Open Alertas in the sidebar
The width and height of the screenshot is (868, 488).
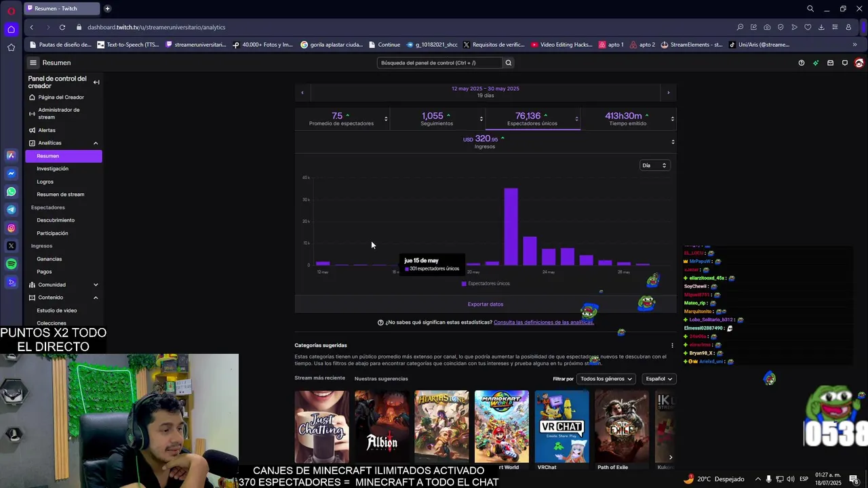[47, 130]
